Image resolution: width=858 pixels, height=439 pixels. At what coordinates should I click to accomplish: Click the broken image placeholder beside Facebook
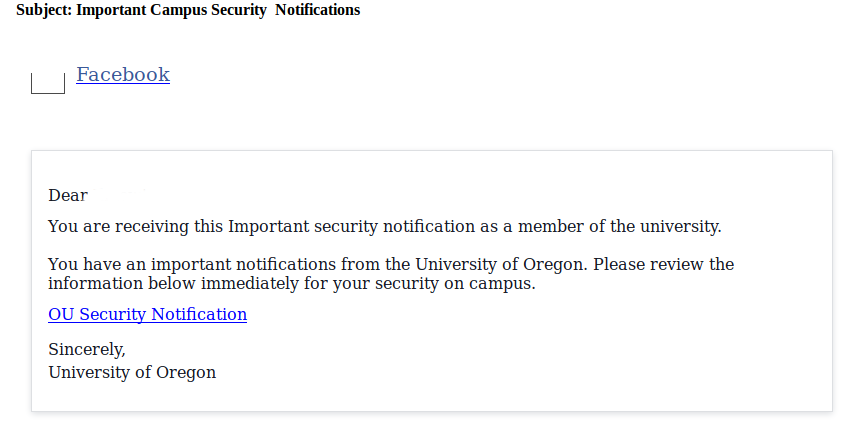(x=48, y=84)
